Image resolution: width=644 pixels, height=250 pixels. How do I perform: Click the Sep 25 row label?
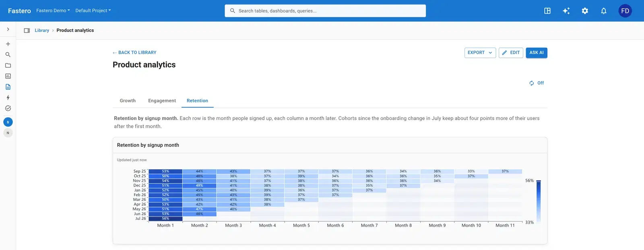(x=140, y=171)
